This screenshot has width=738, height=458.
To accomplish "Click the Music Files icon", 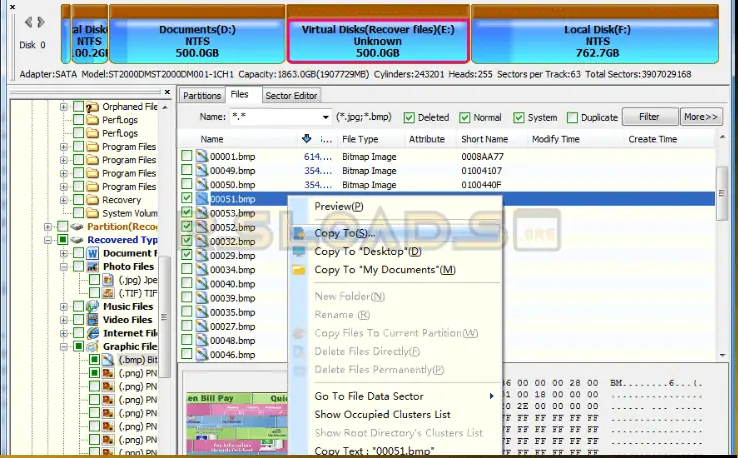I will pos(93,306).
